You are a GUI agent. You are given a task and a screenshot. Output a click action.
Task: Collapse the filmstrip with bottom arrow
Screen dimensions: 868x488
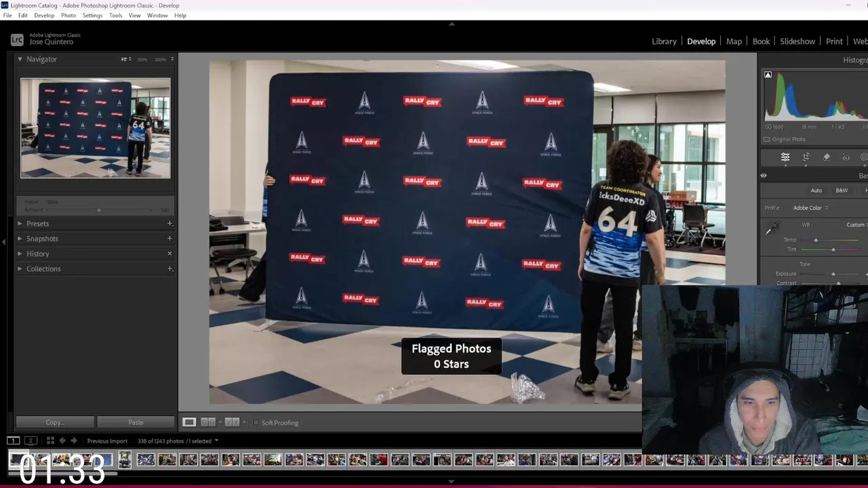click(x=452, y=482)
